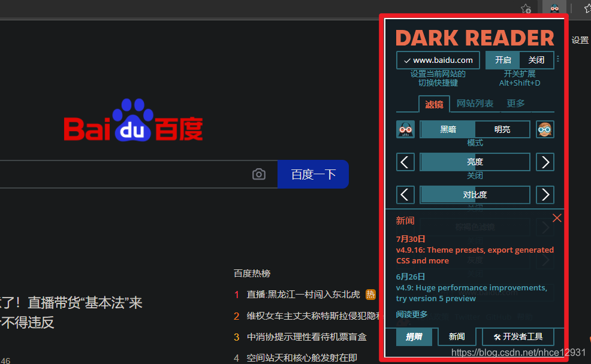The image size is (591, 364).
Task: Close the 新闻 news panel
Action: (557, 218)
